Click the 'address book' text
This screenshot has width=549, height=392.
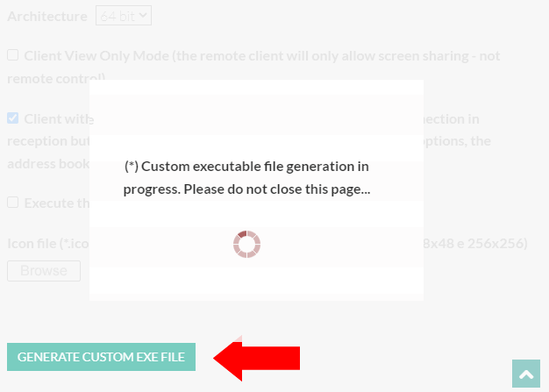coord(48,164)
